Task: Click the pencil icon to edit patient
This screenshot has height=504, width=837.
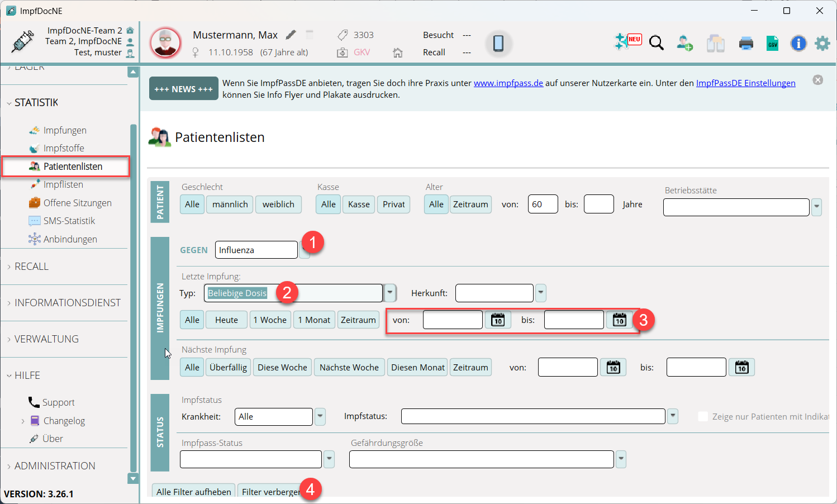Action: (291, 35)
